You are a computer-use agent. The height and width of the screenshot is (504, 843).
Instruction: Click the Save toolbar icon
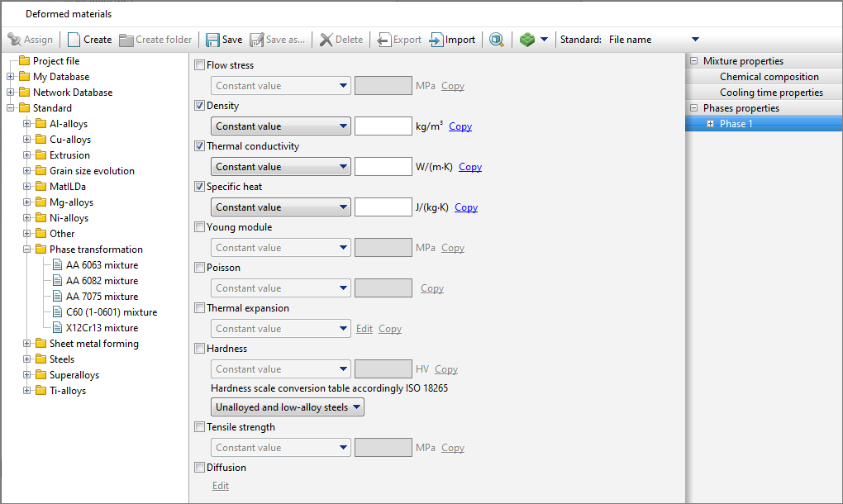(213, 40)
